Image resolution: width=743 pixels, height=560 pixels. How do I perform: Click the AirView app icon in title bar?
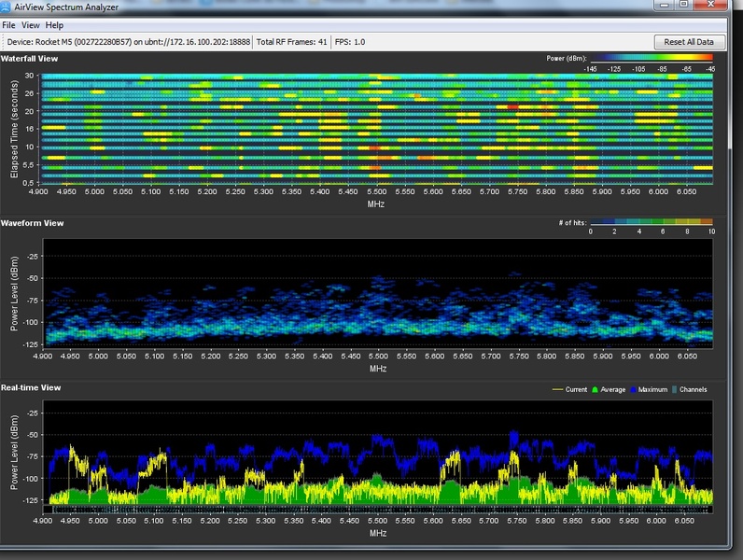tap(7, 7)
